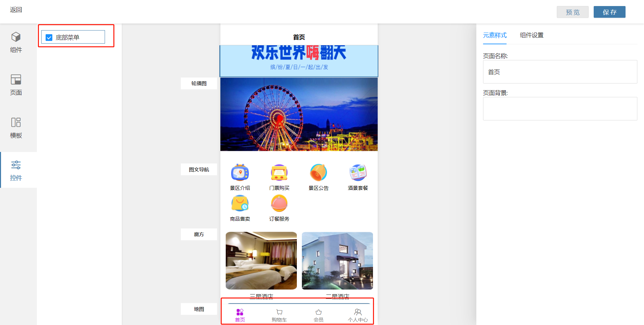The width and height of the screenshot is (644, 325).
Task: Click the 景区公告 announcement bell icon
Action: point(318,173)
